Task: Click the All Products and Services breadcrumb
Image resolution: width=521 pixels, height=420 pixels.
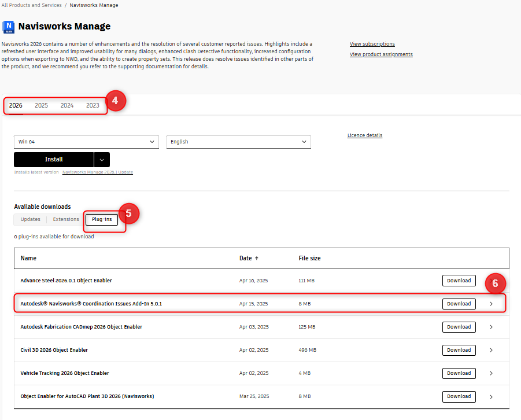Action: click(x=31, y=5)
